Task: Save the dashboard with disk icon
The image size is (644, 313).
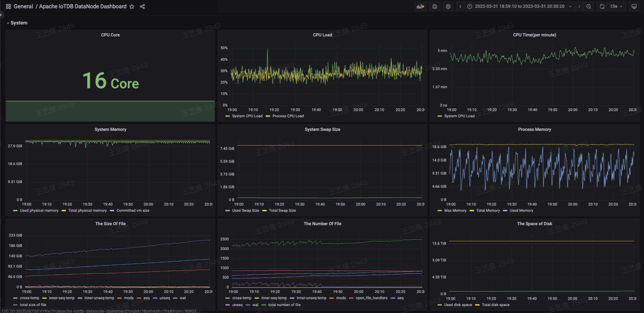Action: [435, 7]
